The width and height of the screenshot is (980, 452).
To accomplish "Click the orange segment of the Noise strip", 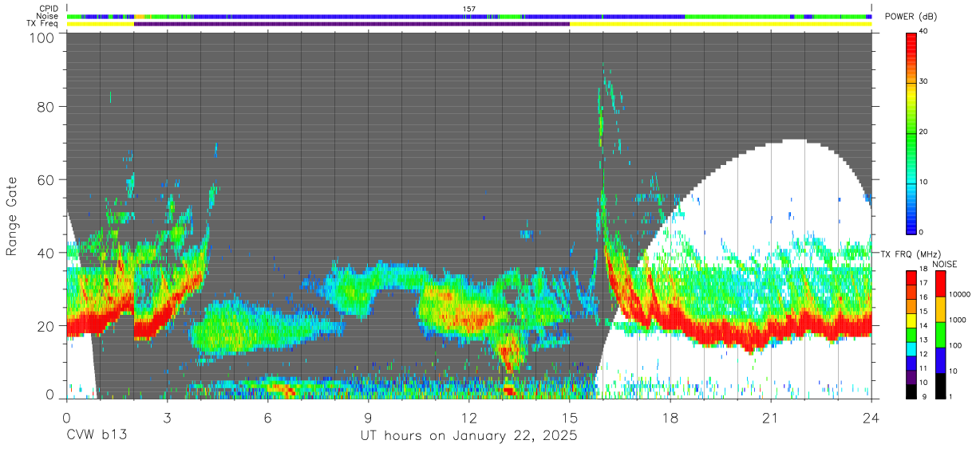I will click(140, 16).
